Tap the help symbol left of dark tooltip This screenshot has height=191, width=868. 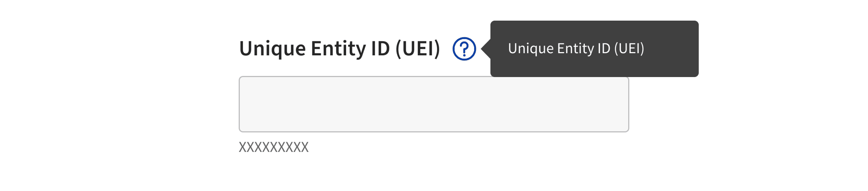(x=464, y=49)
